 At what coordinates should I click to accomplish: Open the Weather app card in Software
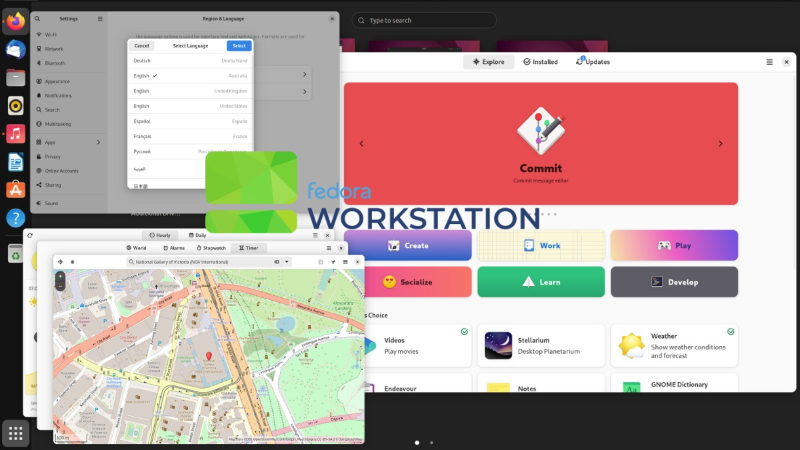(x=674, y=345)
